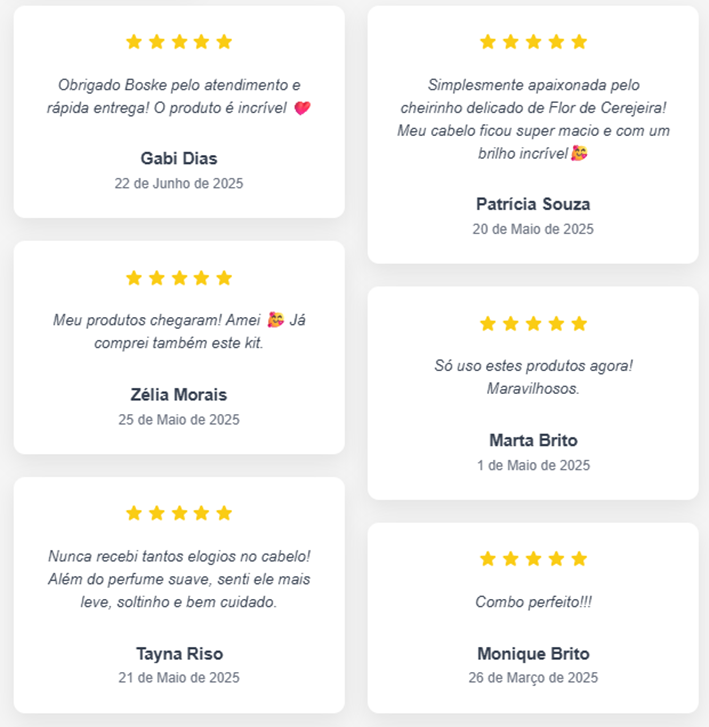This screenshot has width=709, height=727.
Task: Click the hearts emoji after 'brilho incrível'
Action: click(579, 153)
